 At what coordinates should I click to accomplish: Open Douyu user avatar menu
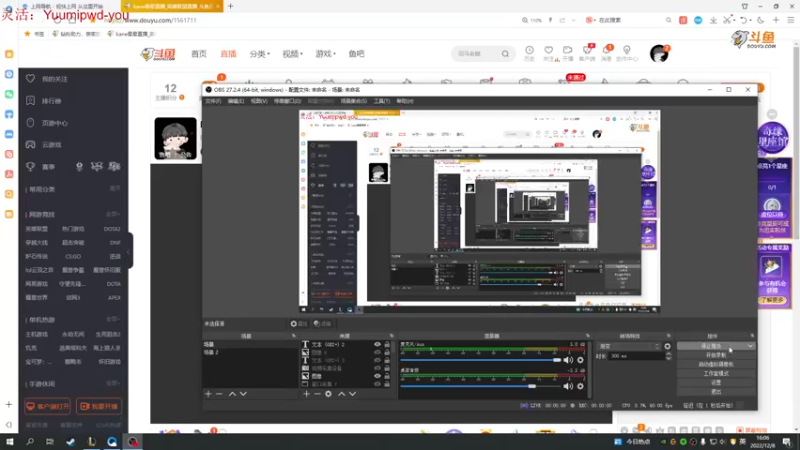[x=659, y=54]
